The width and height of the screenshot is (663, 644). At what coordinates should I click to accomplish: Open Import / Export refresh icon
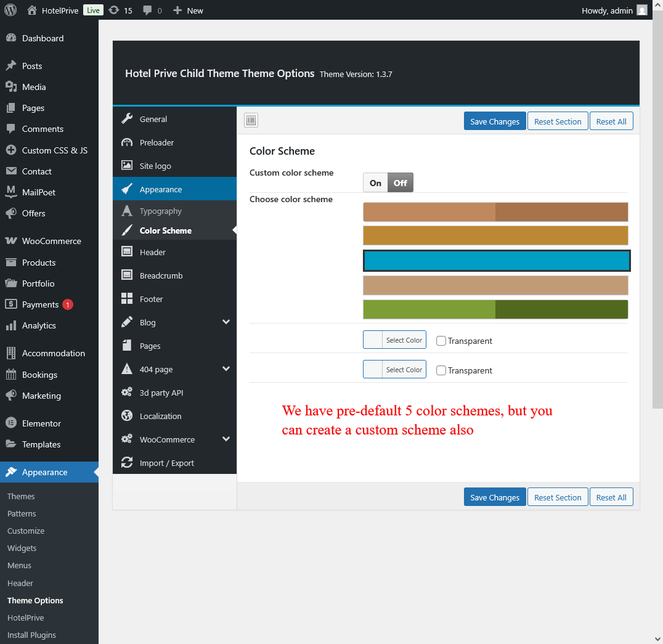[127, 463]
